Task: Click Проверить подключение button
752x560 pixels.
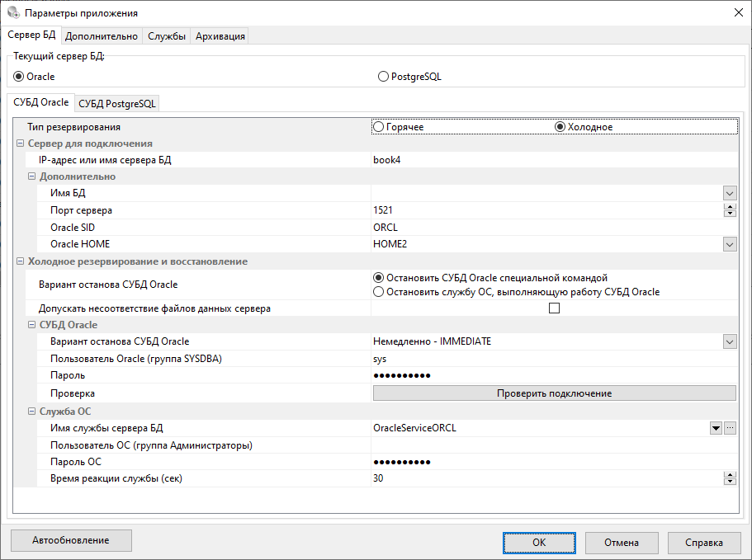Action: point(555,393)
